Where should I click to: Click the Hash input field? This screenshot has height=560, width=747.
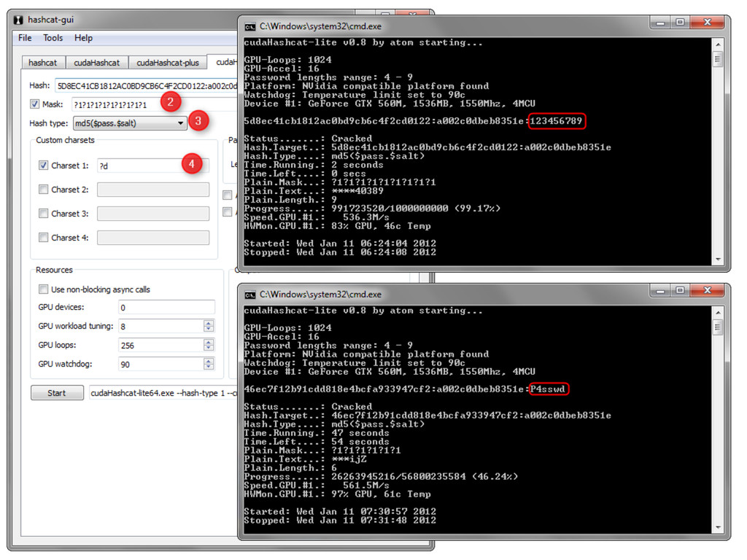(146, 86)
